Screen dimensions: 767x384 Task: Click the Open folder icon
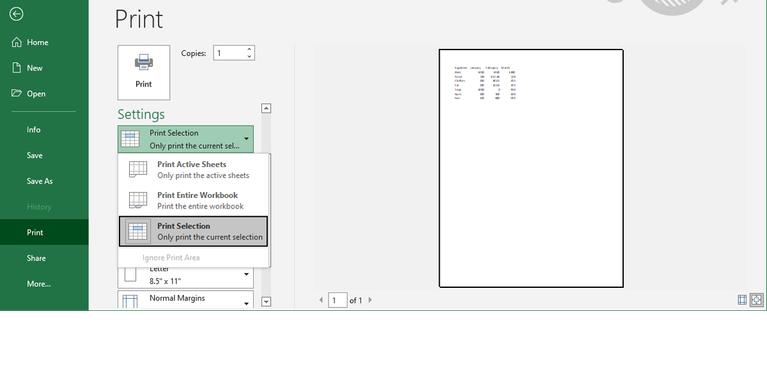(17, 93)
